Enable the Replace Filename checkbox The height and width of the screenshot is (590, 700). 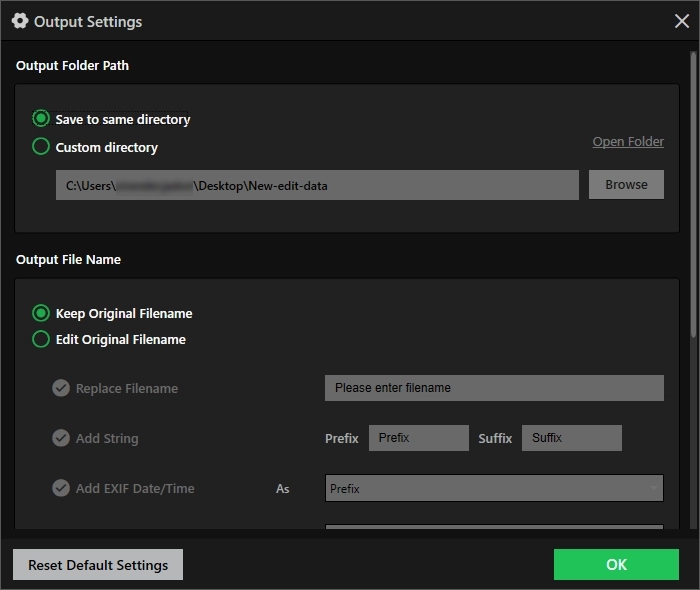point(61,388)
